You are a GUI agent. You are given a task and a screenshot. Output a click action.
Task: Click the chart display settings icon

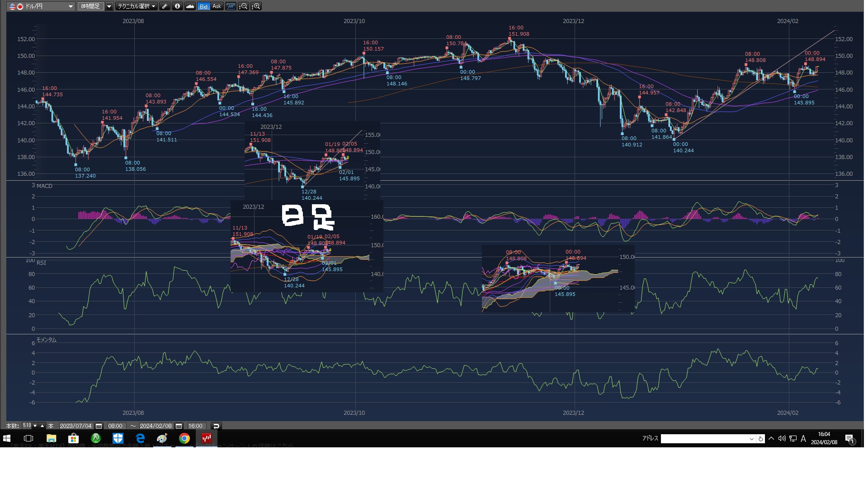(x=231, y=6)
